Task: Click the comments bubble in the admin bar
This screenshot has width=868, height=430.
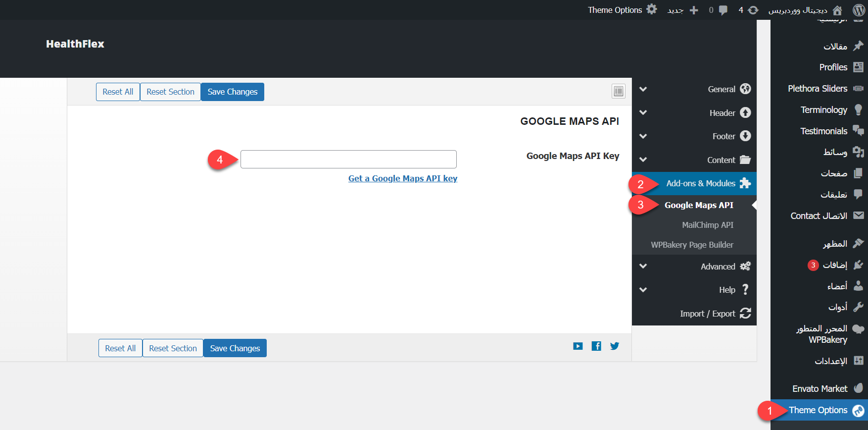Action: pyautogui.click(x=723, y=10)
